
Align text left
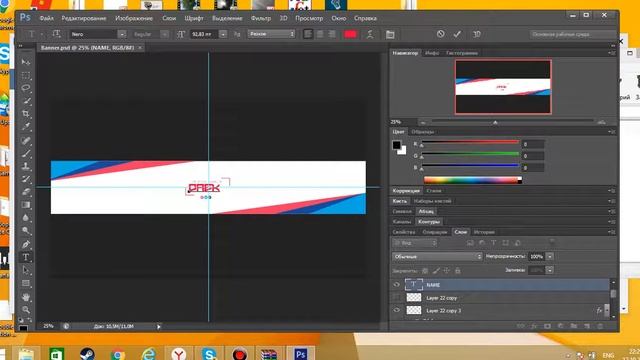[308, 34]
